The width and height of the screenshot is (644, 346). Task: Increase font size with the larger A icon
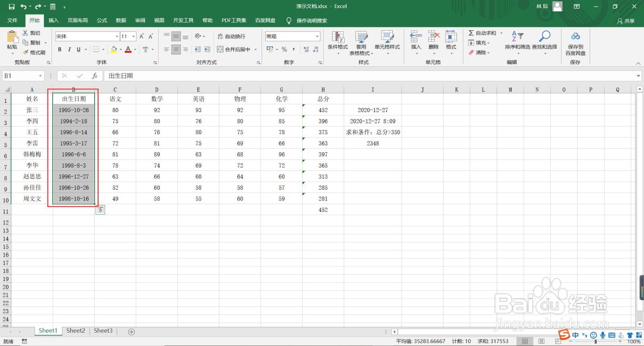pos(142,36)
